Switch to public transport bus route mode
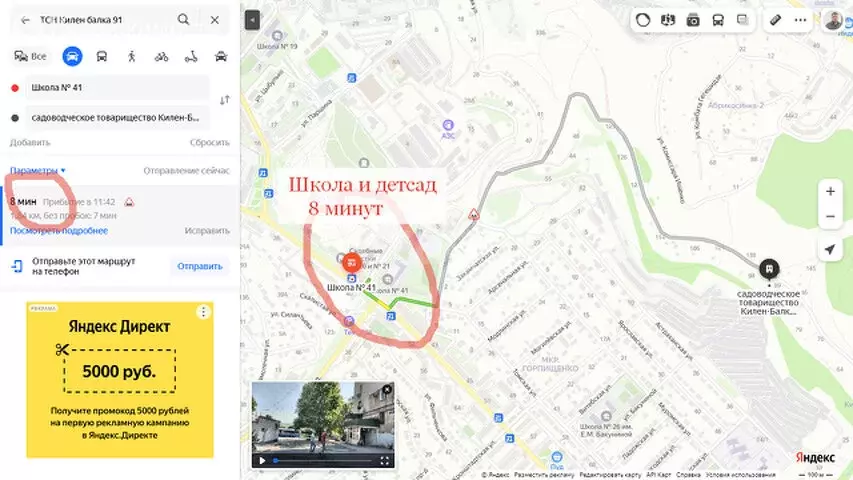This screenshot has height=480, width=853. point(102,56)
